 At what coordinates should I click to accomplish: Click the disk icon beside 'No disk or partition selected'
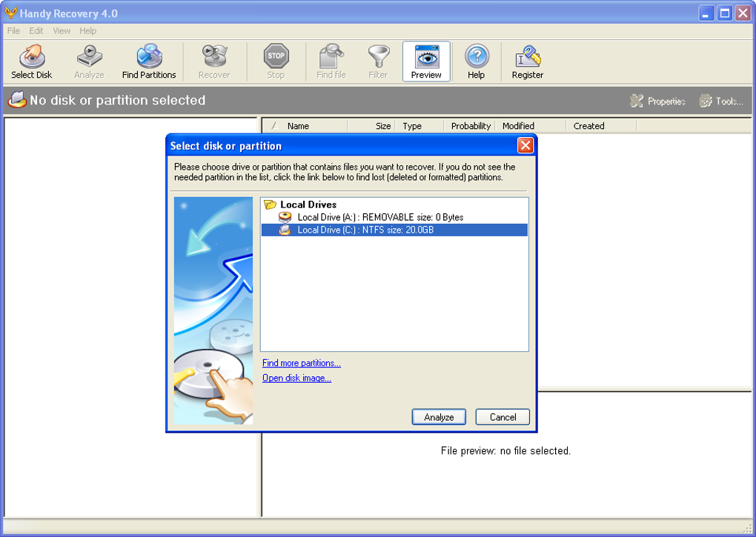click(x=17, y=100)
